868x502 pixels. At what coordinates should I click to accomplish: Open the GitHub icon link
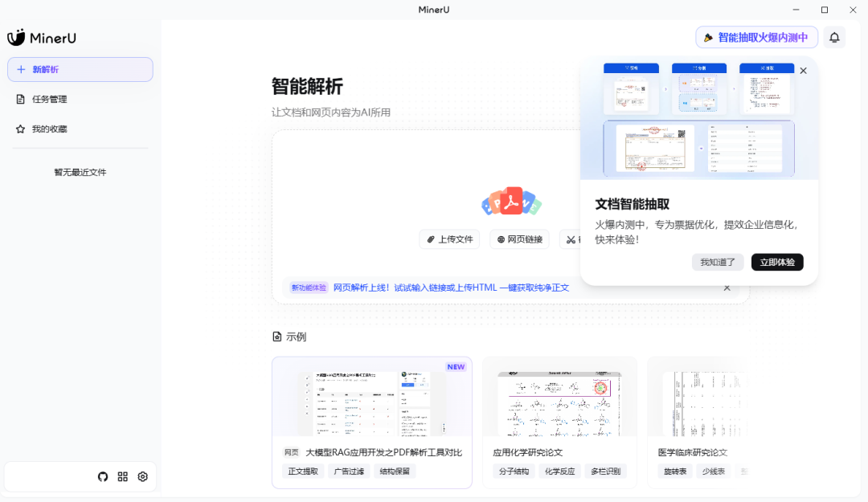click(103, 476)
